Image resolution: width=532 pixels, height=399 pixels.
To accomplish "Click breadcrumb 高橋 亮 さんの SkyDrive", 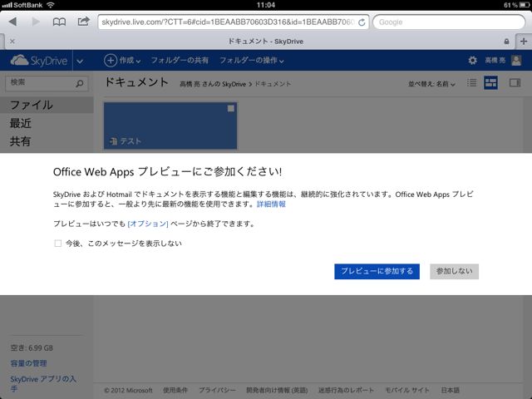I will 213,84.
